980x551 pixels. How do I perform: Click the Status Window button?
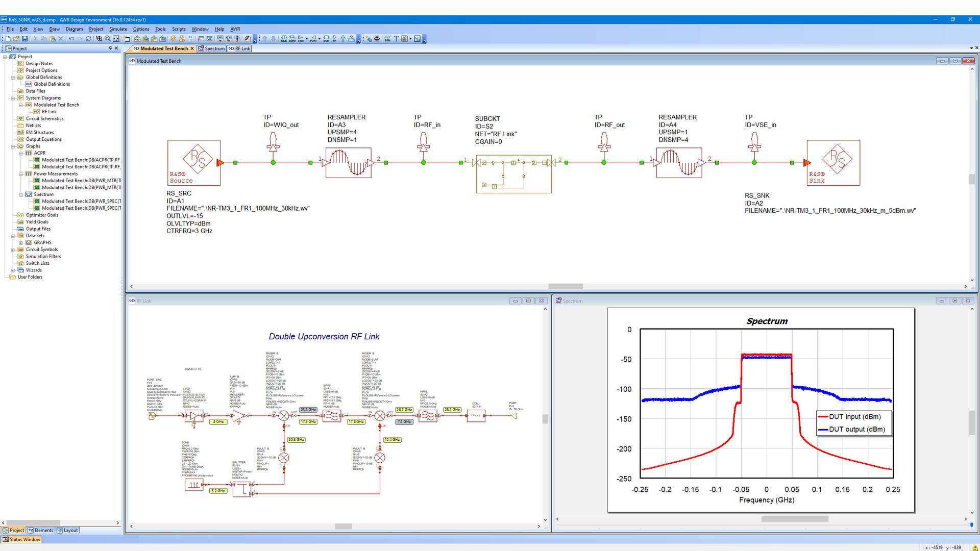pyautogui.click(x=21, y=539)
